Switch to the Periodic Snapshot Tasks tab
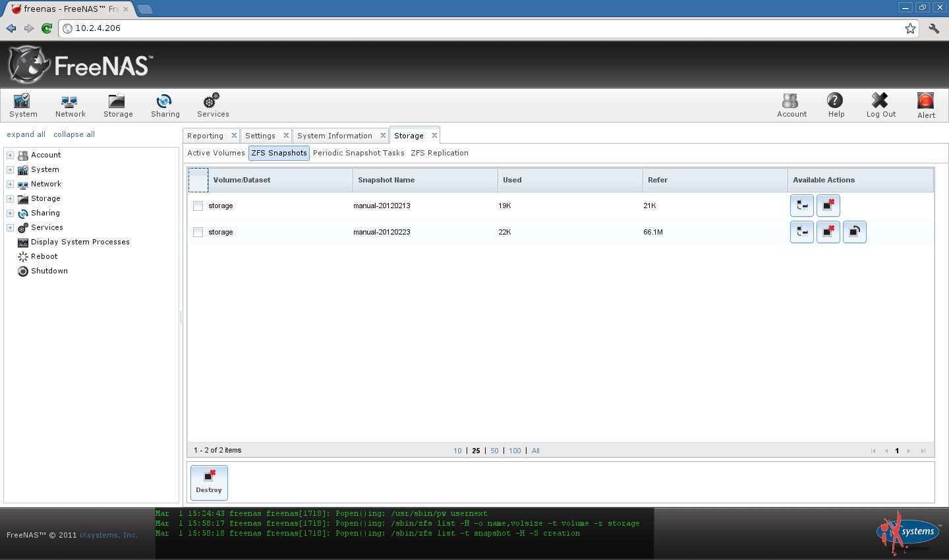Image resolution: width=949 pixels, height=560 pixels. [359, 153]
